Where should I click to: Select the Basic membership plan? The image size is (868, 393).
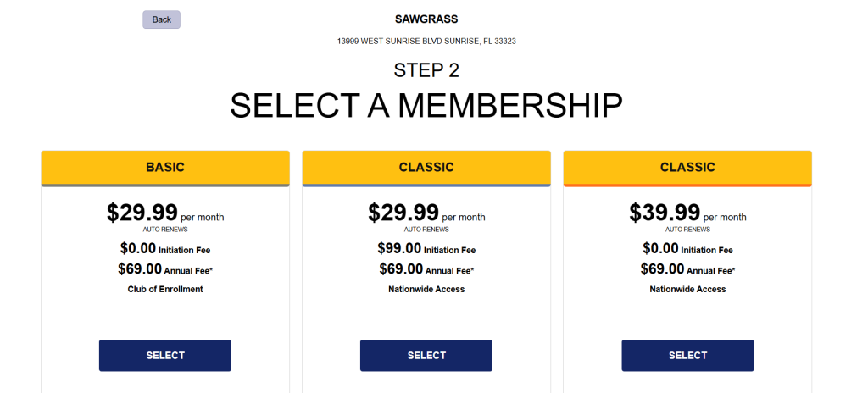[x=165, y=355]
